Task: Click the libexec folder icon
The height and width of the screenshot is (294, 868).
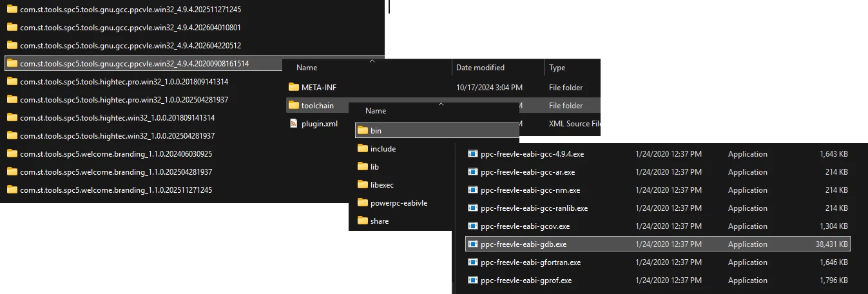Action: (x=362, y=184)
